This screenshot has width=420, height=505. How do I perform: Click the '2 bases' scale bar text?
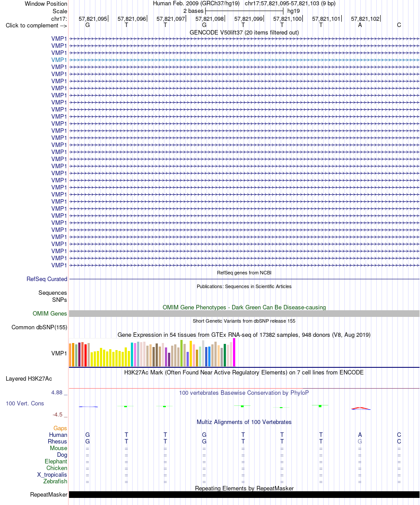point(193,11)
